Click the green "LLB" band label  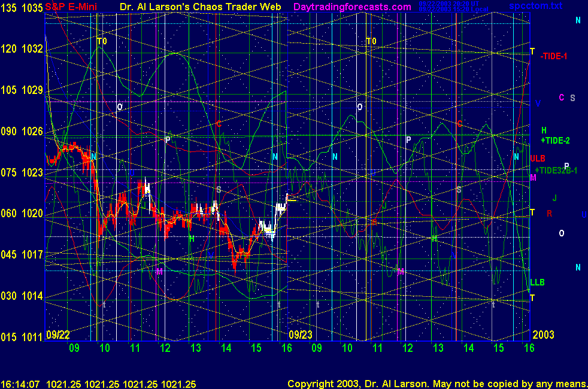pos(537,282)
